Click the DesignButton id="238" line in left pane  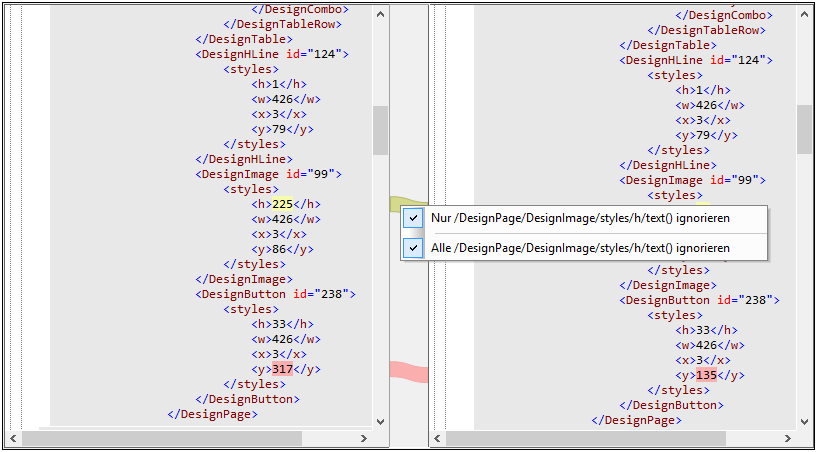[275, 294]
